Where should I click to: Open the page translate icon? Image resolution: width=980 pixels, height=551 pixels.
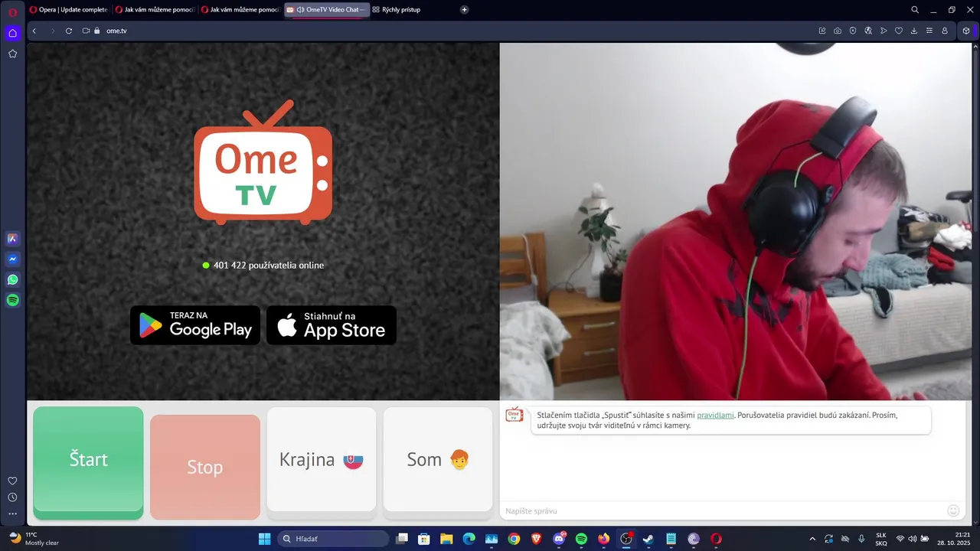[x=868, y=31]
